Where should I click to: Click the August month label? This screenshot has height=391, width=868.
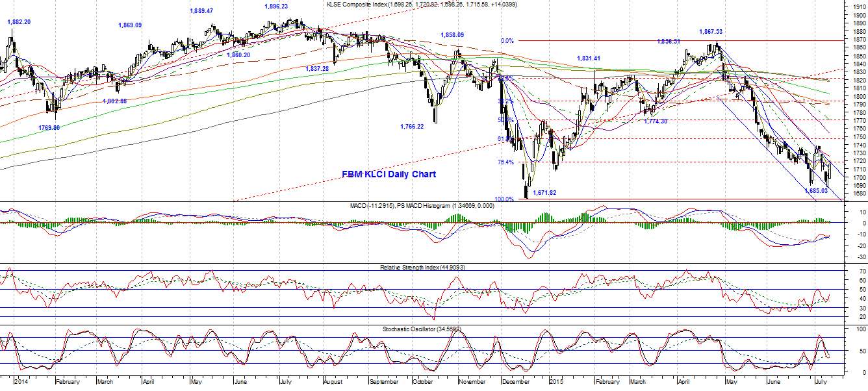(x=332, y=383)
